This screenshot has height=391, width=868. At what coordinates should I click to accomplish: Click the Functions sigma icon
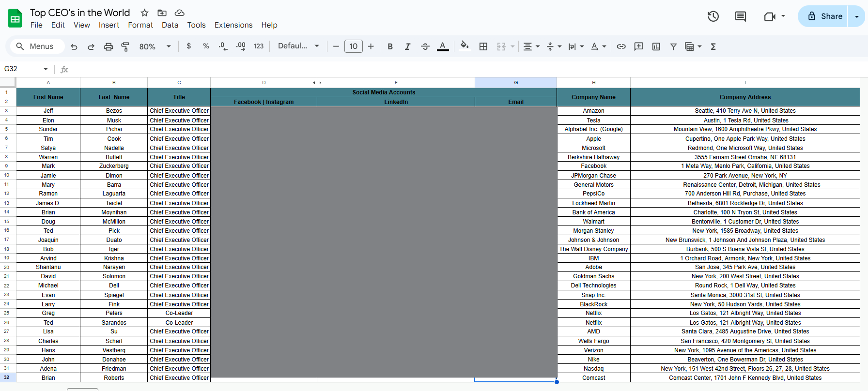713,46
